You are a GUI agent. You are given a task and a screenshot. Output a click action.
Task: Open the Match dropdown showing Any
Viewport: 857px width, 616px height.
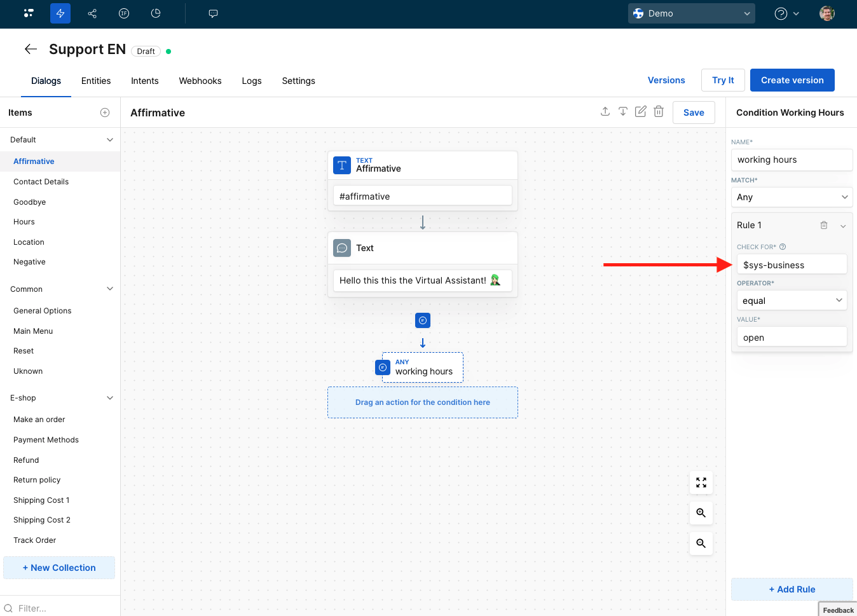pyautogui.click(x=792, y=197)
